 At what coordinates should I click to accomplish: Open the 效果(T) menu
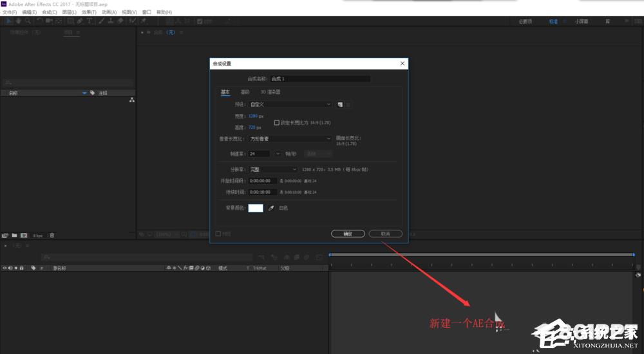point(89,12)
